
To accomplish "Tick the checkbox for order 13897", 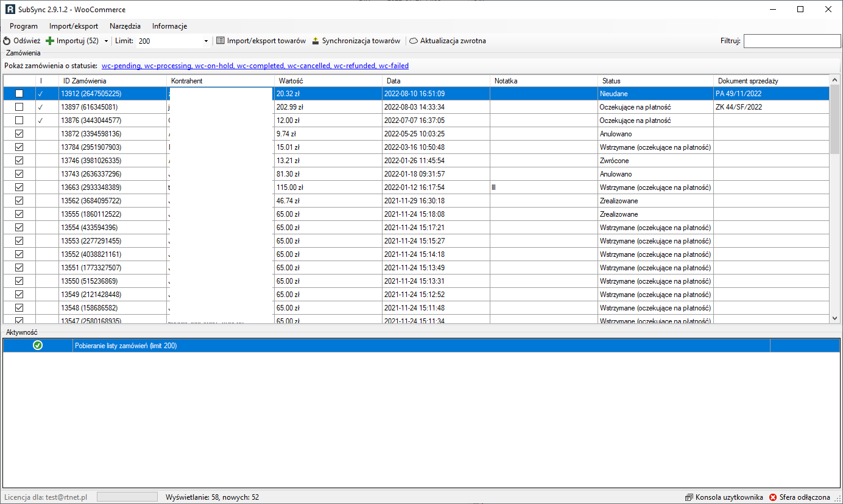I will (19, 107).
